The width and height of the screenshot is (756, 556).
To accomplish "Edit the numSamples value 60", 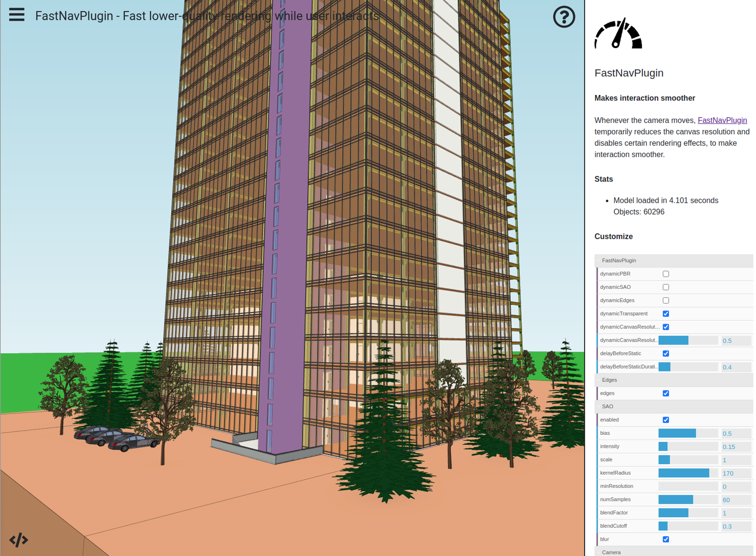I will [x=736, y=500].
